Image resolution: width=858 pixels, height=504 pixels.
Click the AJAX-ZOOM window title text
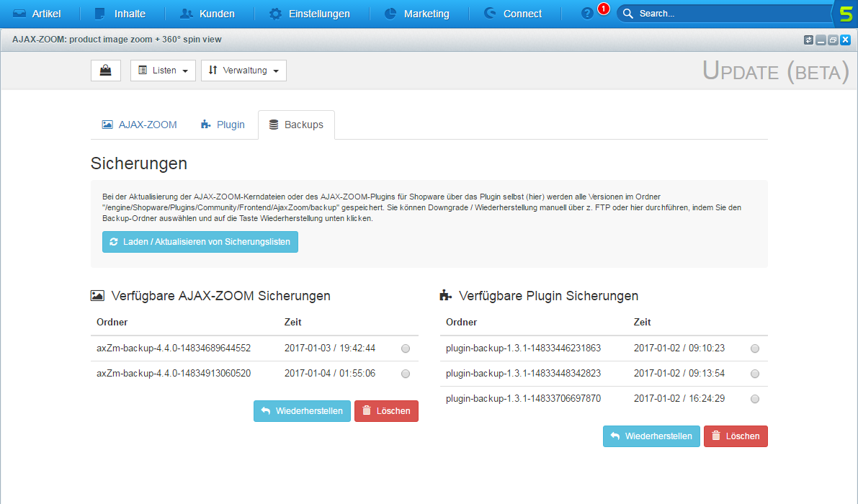[x=117, y=40]
